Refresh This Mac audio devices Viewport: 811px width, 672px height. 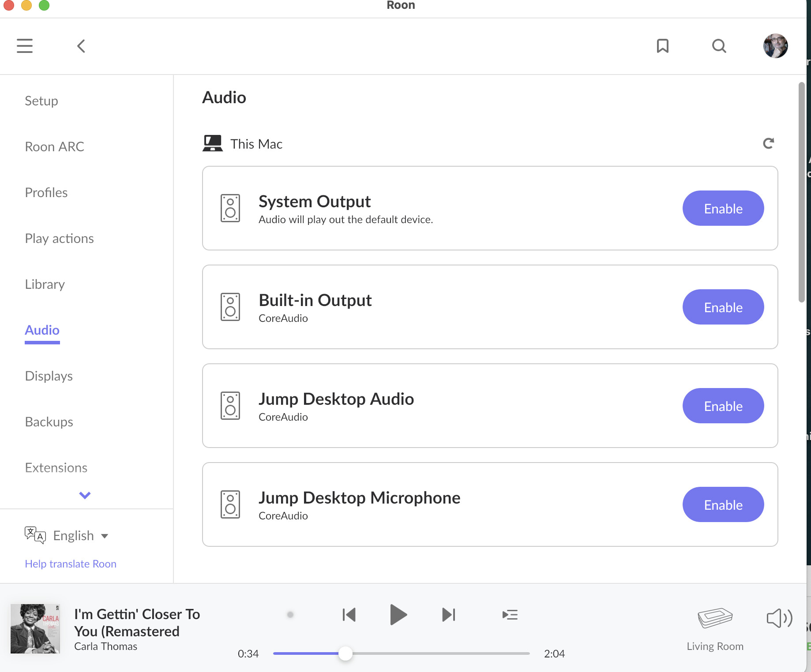click(x=768, y=143)
